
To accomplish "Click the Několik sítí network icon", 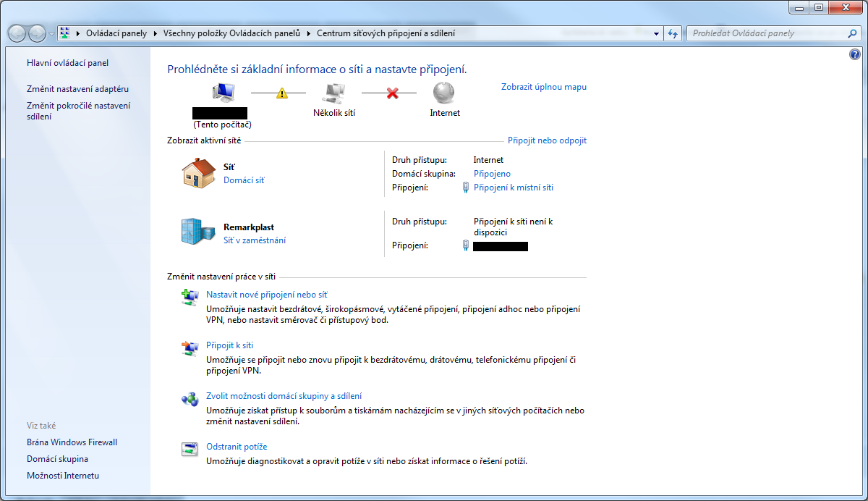I will [x=333, y=93].
